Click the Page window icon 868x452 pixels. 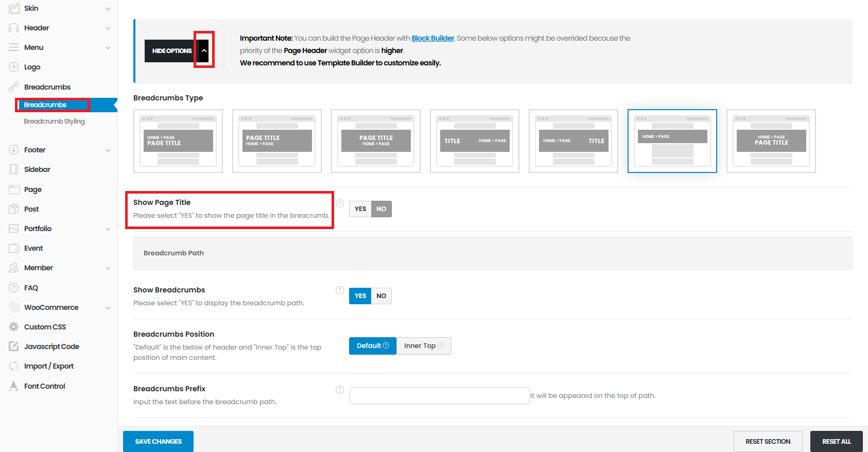coord(14,189)
